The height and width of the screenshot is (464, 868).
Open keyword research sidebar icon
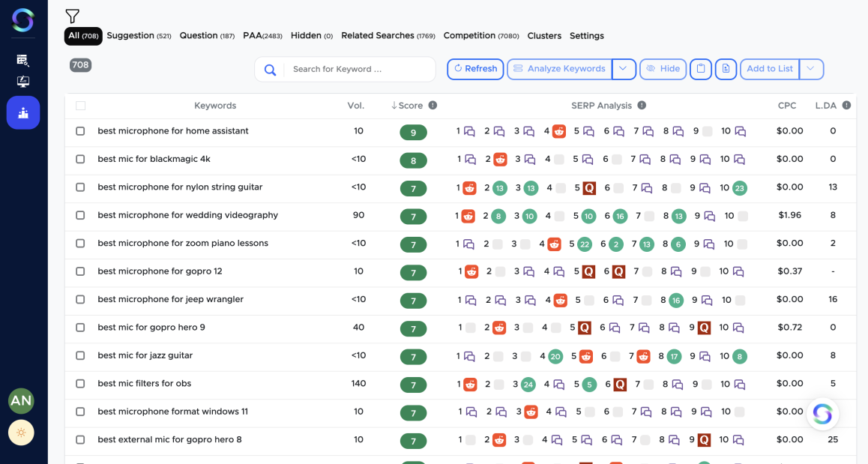pos(22,60)
